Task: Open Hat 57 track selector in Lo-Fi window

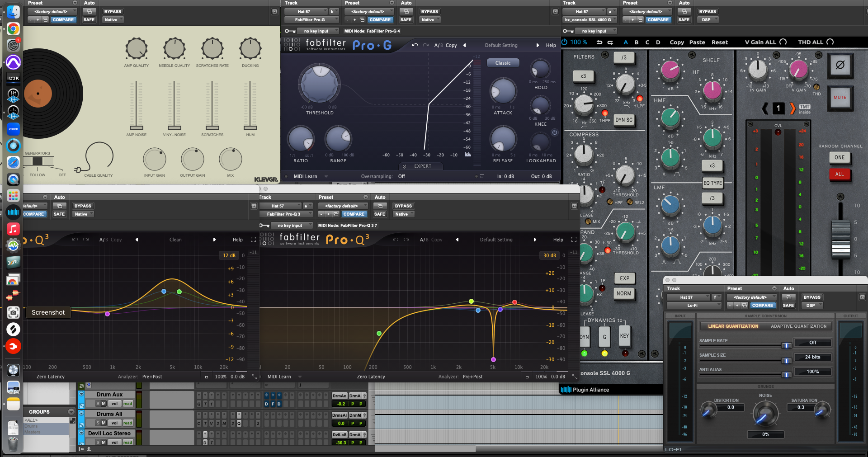Action: pos(688,297)
